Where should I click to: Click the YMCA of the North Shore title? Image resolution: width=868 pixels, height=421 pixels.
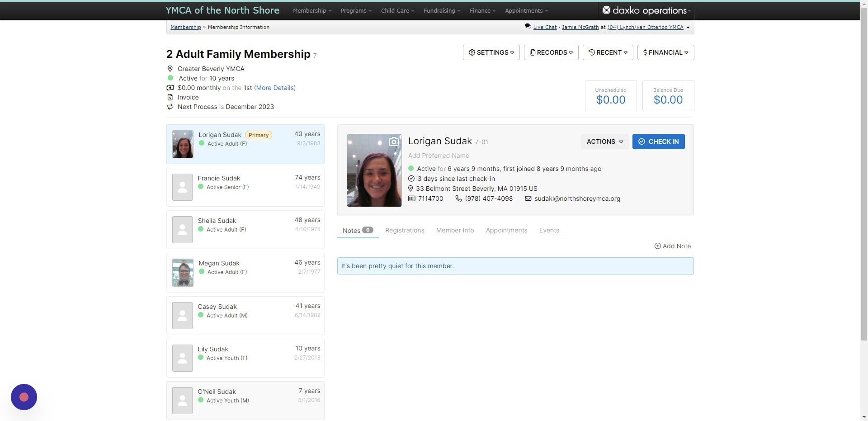[222, 10]
